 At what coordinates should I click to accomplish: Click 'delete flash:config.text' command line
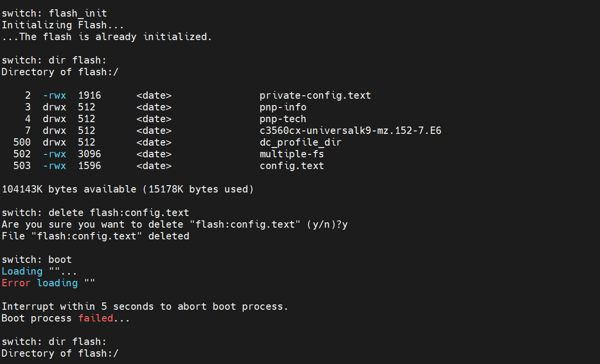coord(95,213)
